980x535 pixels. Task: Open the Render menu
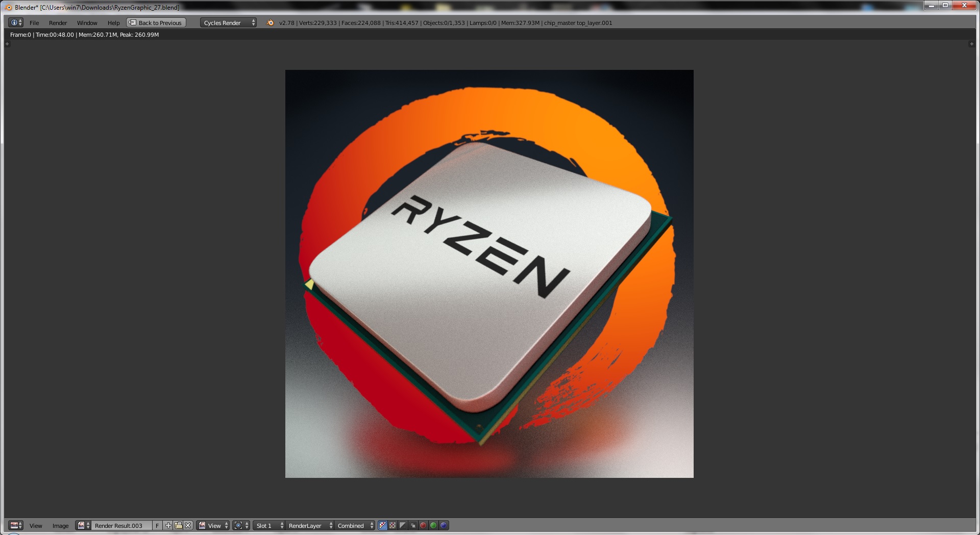tap(58, 23)
